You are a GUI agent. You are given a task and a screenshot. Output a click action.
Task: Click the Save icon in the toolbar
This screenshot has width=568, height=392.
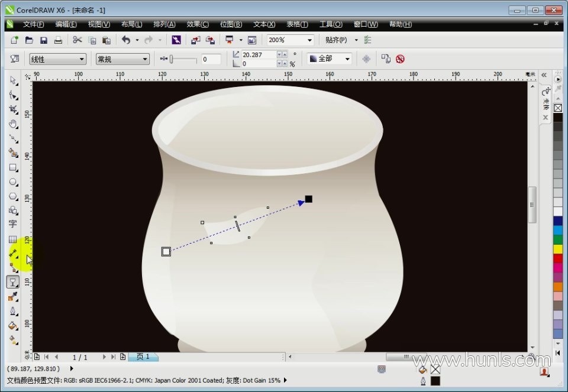pyautogui.click(x=44, y=40)
